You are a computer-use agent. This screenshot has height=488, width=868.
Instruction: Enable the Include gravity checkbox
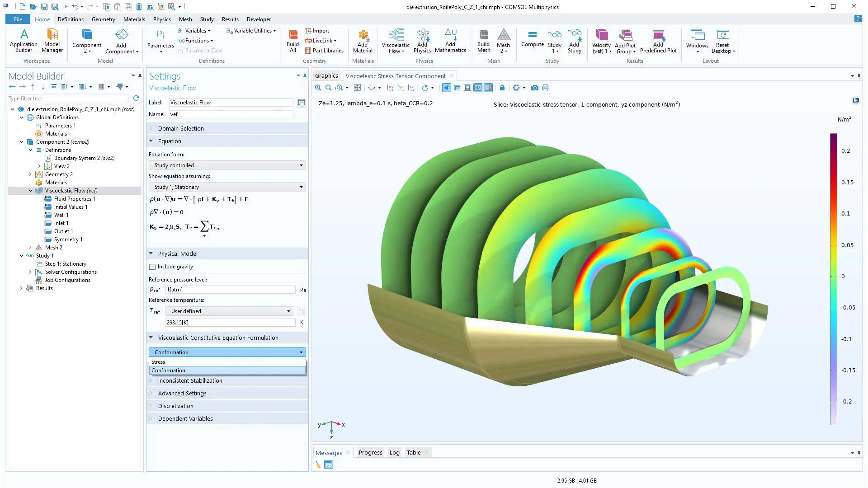(152, 267)
